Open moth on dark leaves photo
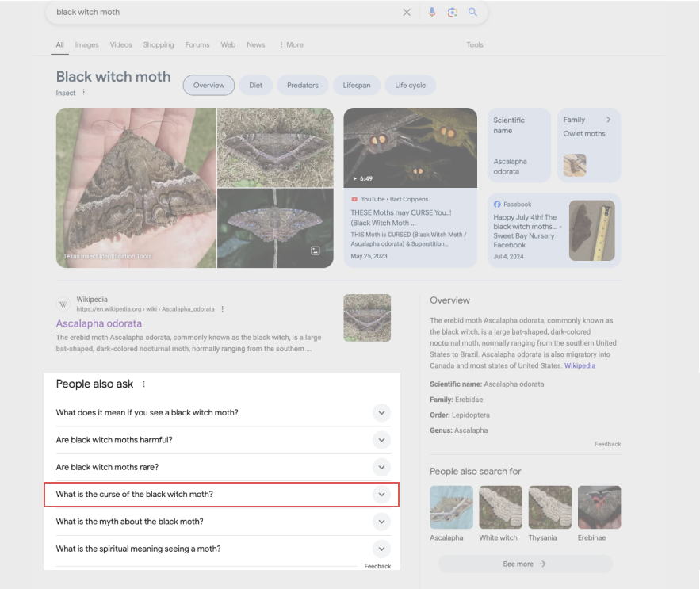Image resolution: width=700 pixels, height=589 pixels. click(x=275, y=228)
